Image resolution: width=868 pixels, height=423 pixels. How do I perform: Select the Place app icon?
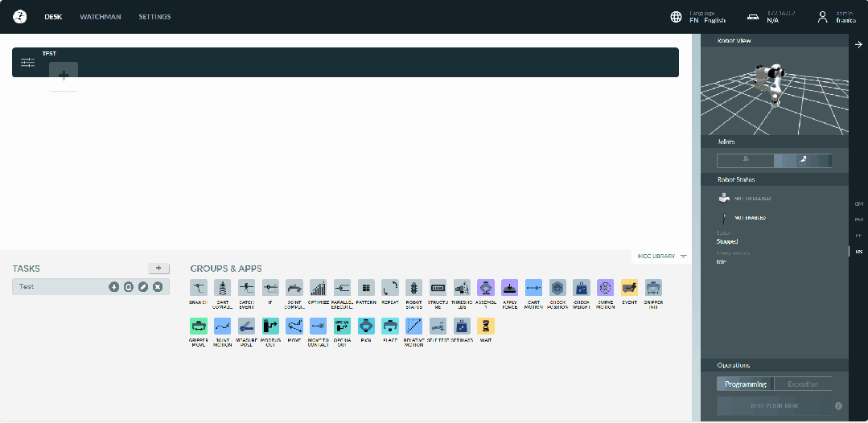[x=389, y=326]
